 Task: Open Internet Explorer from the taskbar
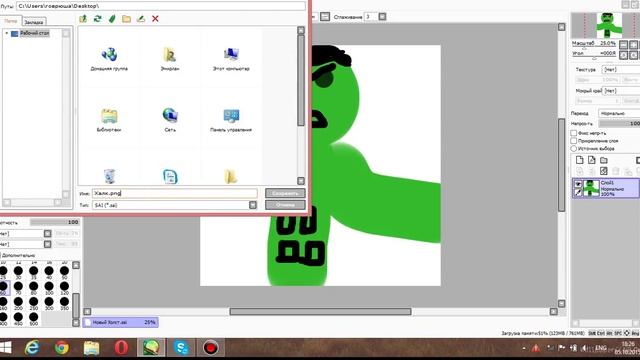coord(32,348)
